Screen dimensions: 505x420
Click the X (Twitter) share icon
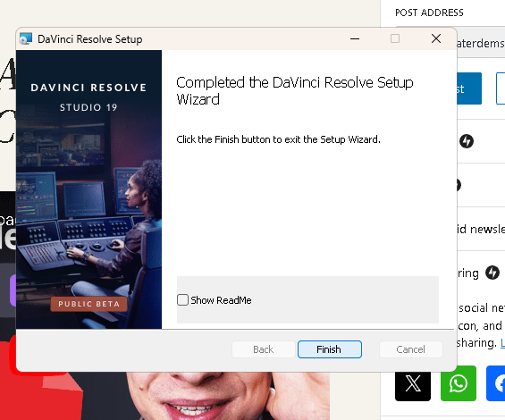click(413, 383)
